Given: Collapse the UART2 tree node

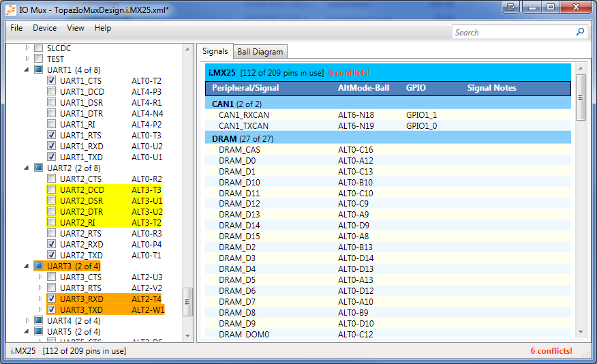Looking at the screenshot, I should pos(27,168).
